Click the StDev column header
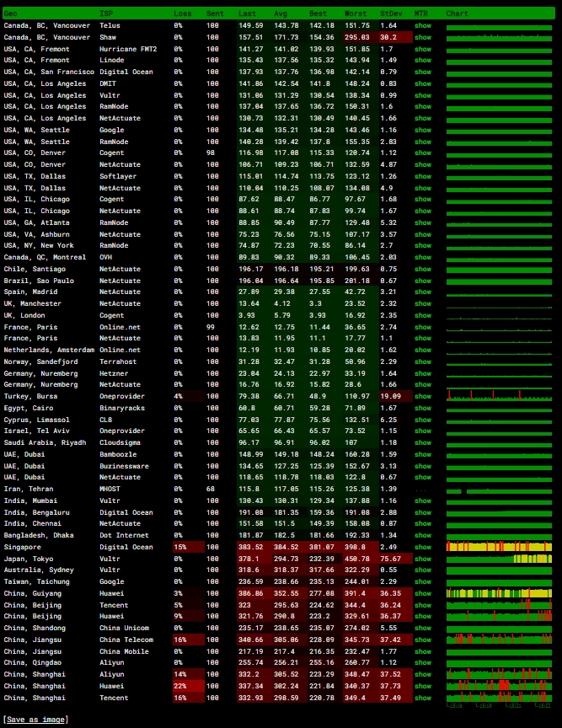Image resolution: width=562 pixels, height=728 pixels. 391,13
